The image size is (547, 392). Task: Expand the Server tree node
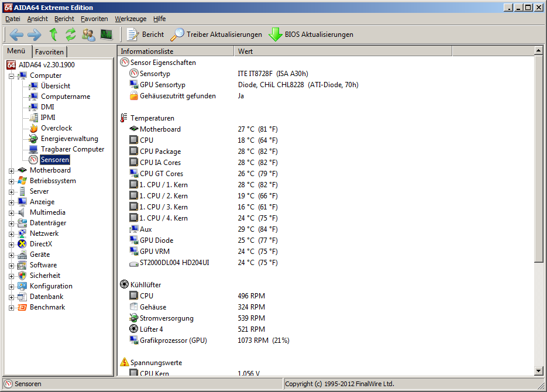[x=12, y=191]
